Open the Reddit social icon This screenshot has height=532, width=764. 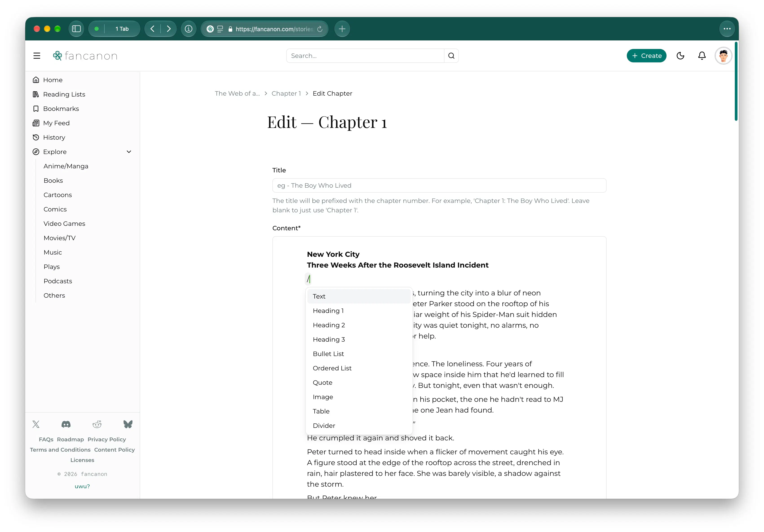(x=97, y=424)
